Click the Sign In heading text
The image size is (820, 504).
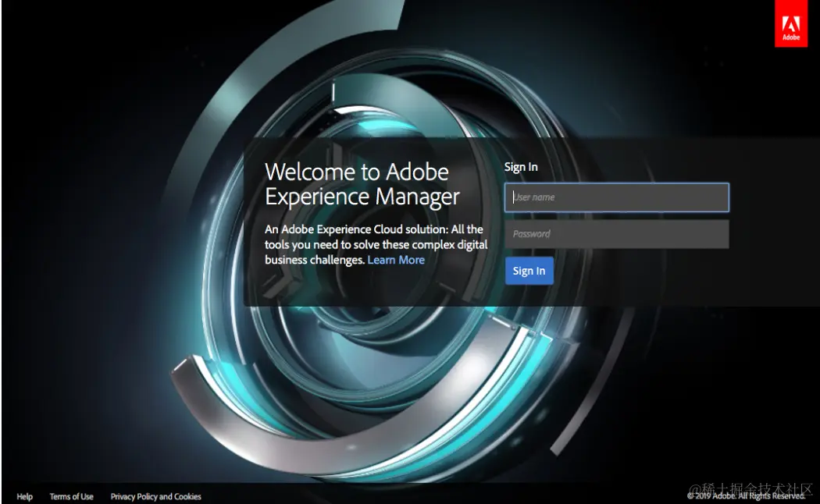click(x=521, y=167)
